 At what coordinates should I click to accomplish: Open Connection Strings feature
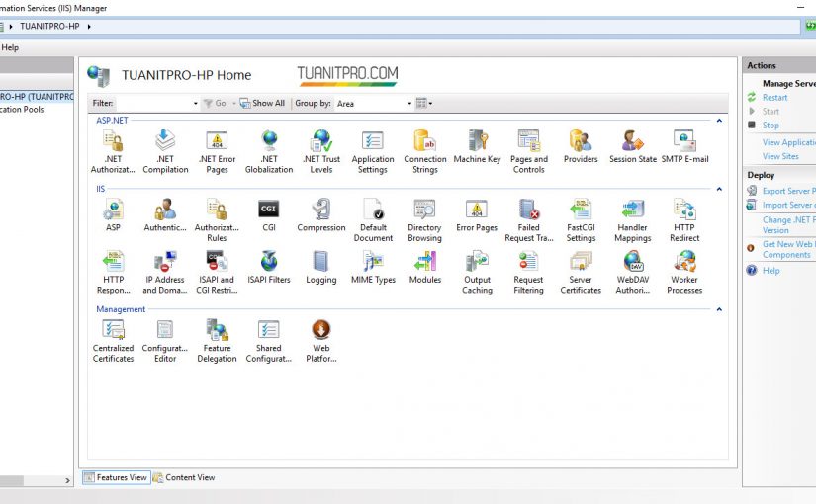click(425, 151)
